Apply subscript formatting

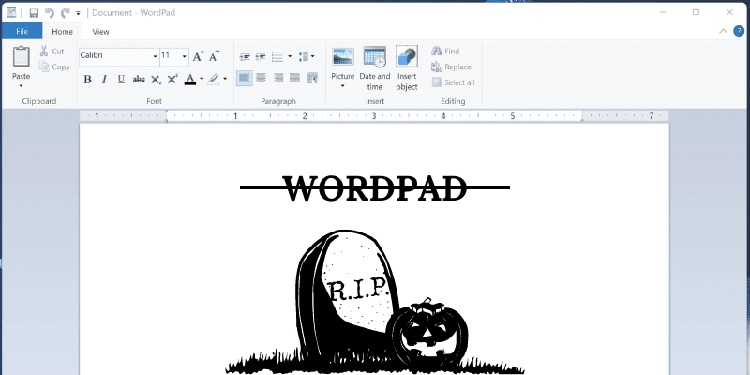point(155,79)
